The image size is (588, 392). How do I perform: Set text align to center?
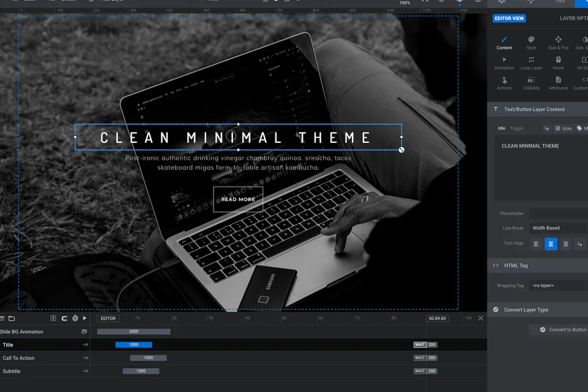click(550, 244)
